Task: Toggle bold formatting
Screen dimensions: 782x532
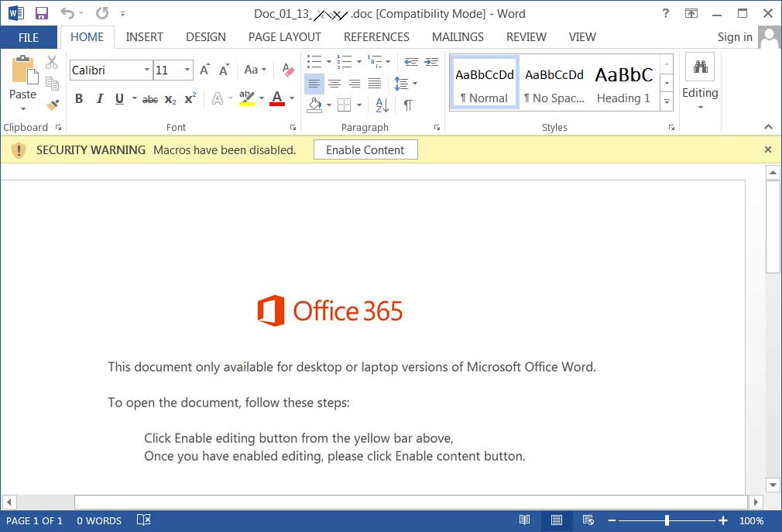Action: tap(79, 98)
